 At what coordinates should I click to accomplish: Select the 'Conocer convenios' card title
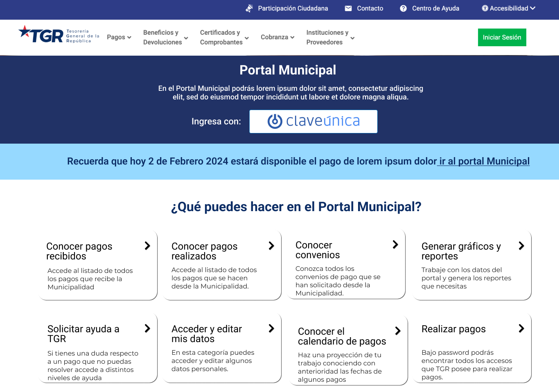[318, 250]
